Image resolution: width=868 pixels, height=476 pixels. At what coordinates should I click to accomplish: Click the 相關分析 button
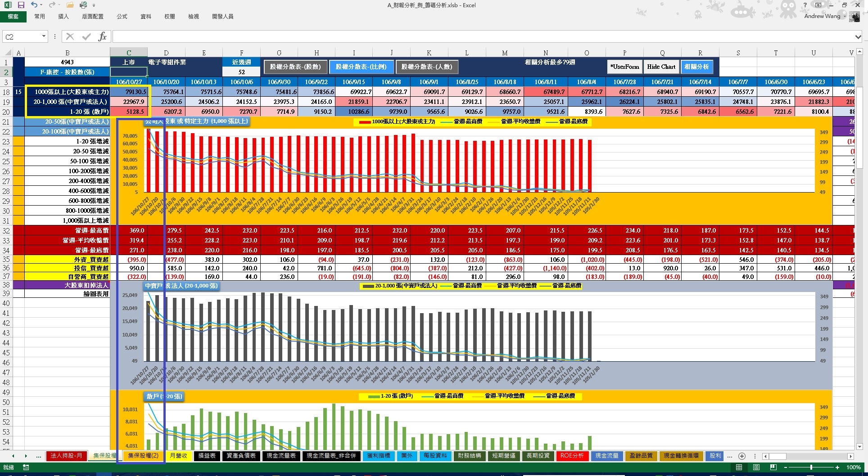tap(696, 67)
